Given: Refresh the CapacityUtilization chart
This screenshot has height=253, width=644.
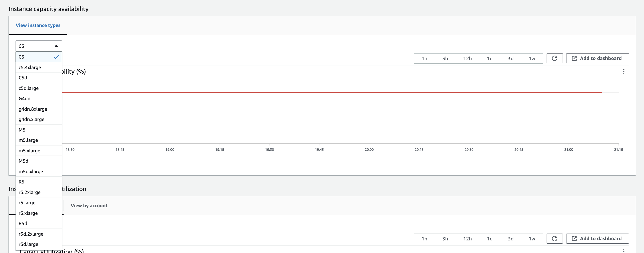Looking at the screenshot, I should [x=555, y=239].
